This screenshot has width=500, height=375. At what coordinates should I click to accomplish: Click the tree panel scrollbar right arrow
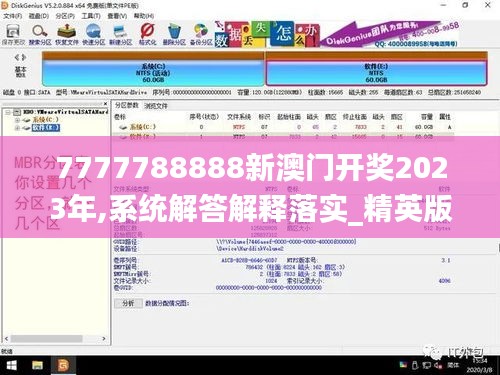pyautogui.click(x=104, y=339)
